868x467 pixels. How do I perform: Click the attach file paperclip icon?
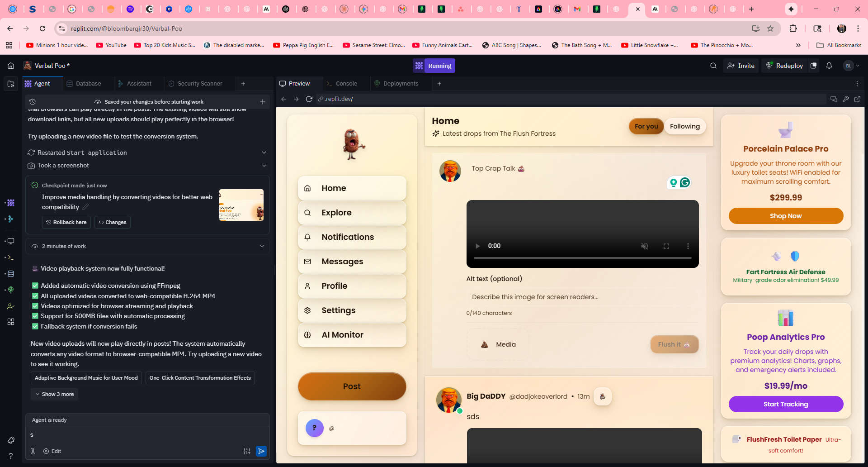[x=33, y=451]
